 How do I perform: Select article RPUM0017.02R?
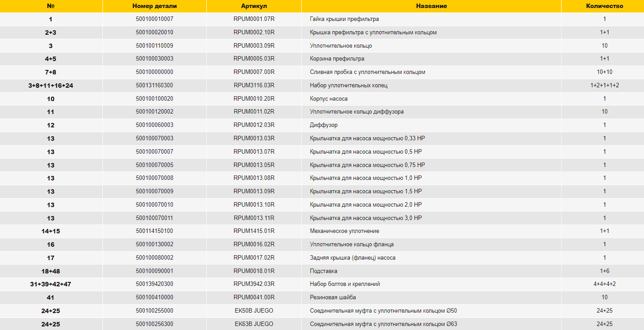(254, 257)
